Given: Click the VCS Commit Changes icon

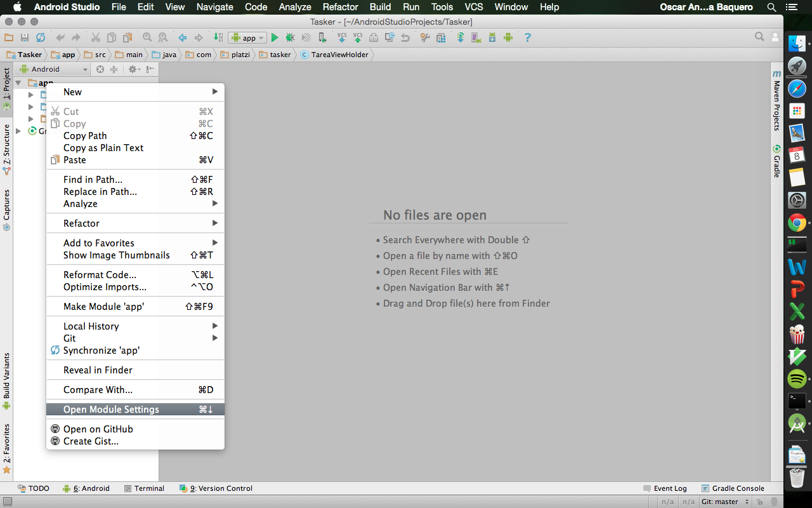Looking at the screenshot, I should (358, 37).
